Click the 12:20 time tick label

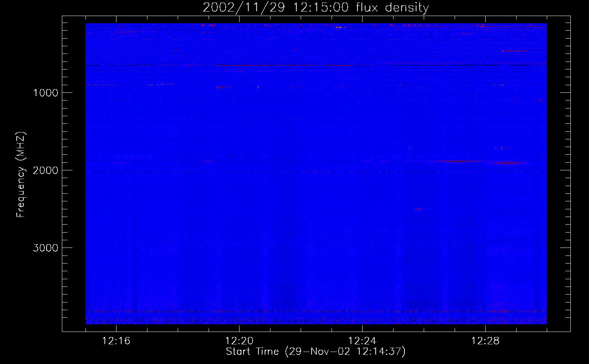click(239, 341)
